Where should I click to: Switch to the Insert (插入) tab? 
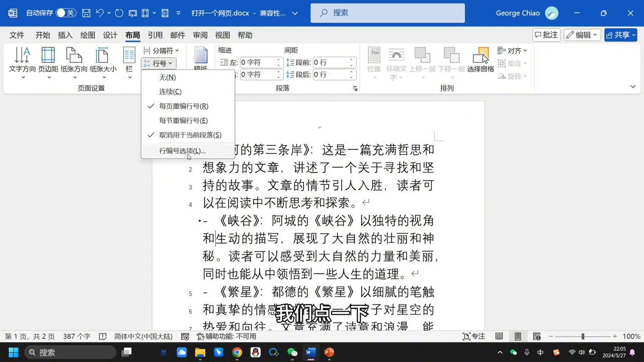(65, 35)
